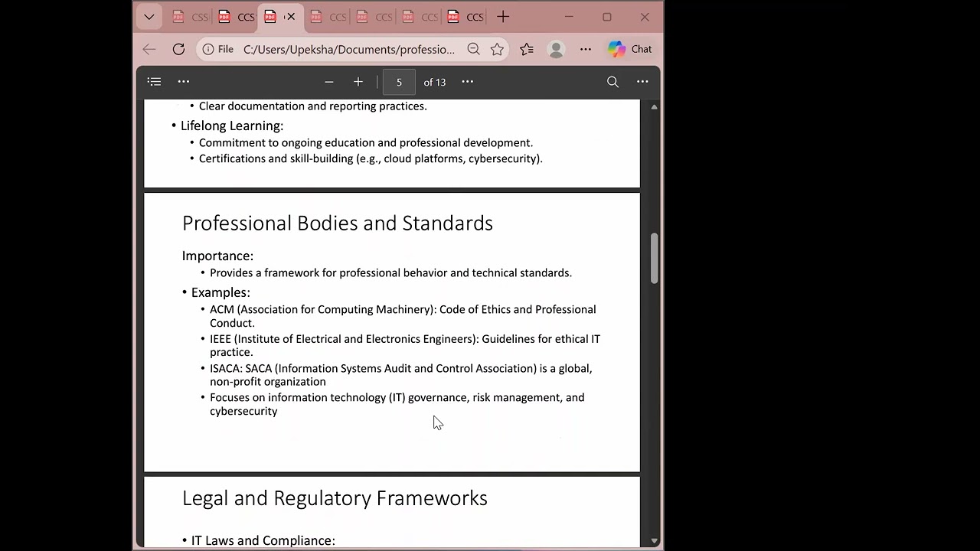This screenshot has height=551, width=980.
Task: Open more options beside PDF search
Action: (x=642, y=82)
